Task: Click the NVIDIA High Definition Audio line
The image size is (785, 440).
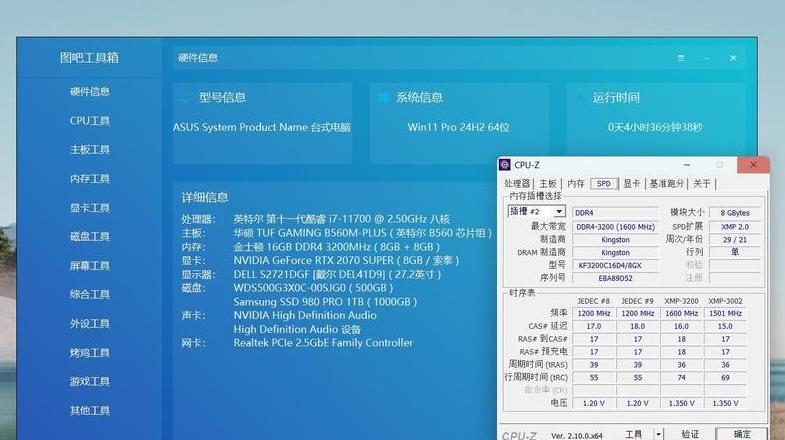Action: click(x=305, y=315)
